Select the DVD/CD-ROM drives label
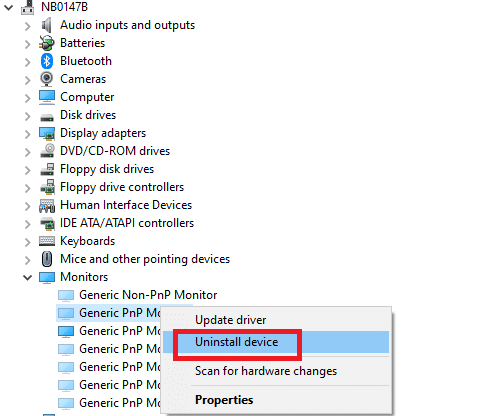Viewport: 489px width, 416px height. [x=115, y=151]
